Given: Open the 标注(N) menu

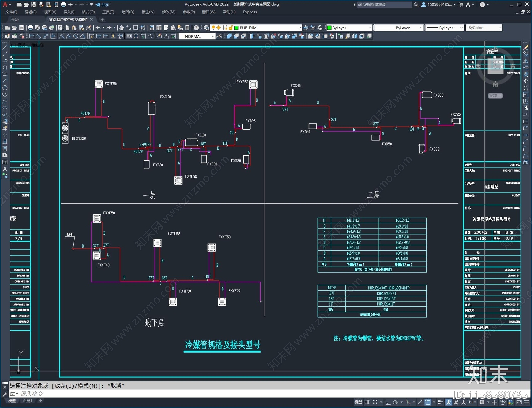Looking at the screenshot, I should coord(148,12).
